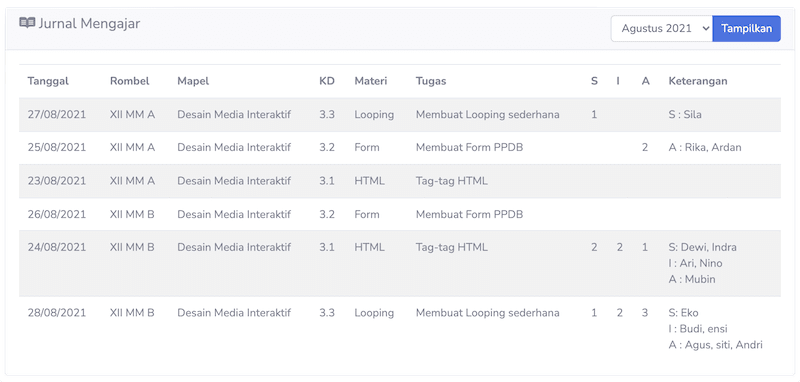
Task: Click the keterangan I : Budi, ensi
Action: click(698, 329)
